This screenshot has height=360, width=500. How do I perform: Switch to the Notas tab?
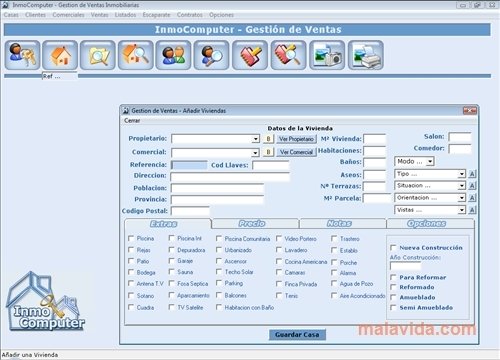pyautogui.click(x=342, y=223)
